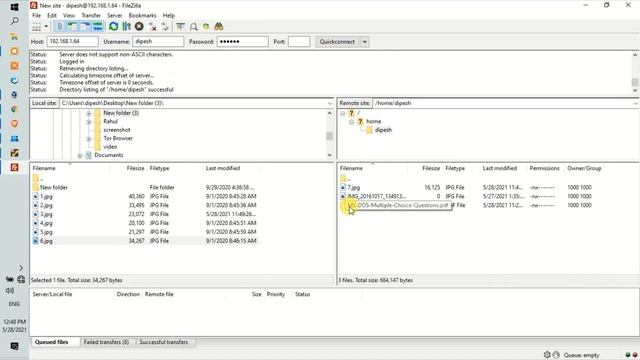Open the Edit menu

(x=52, y=16)
